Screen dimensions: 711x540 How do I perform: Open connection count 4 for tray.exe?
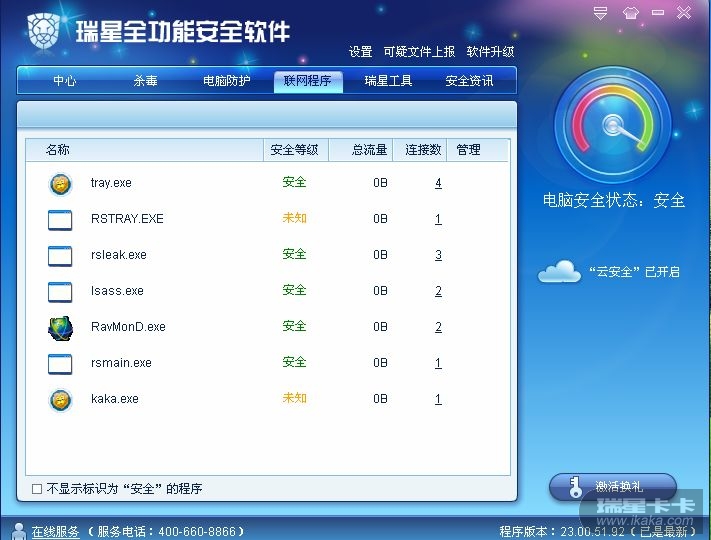(x=438, y=183)
